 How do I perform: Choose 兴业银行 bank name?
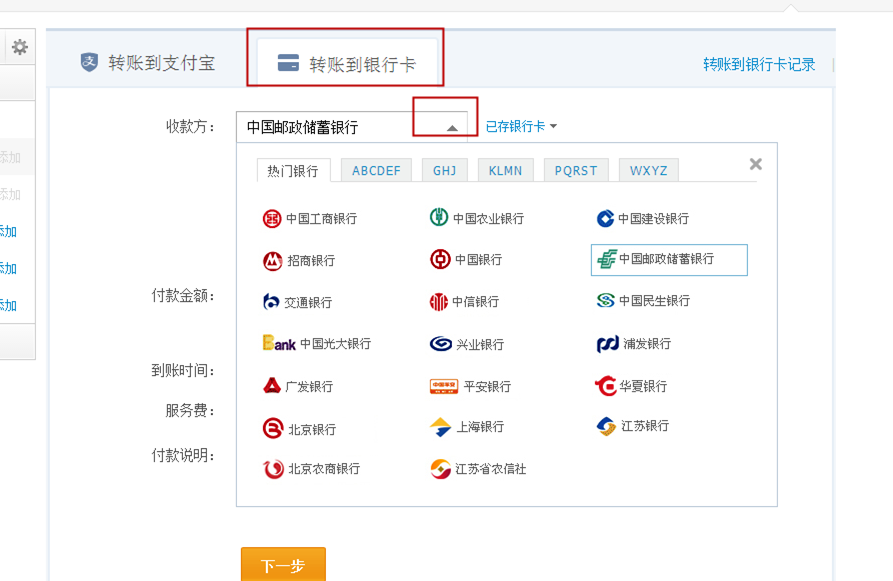pyautogui.click(x=480, y=344)
